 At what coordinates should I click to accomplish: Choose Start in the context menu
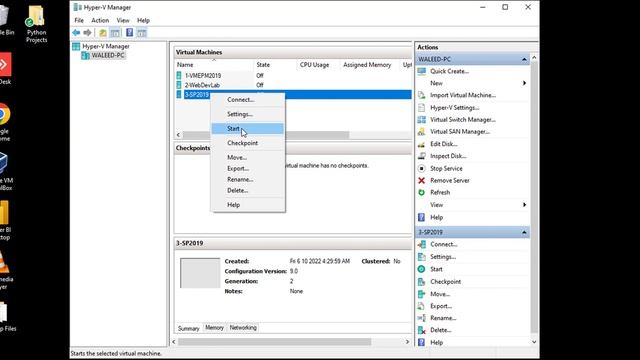(x=247, y=129)
